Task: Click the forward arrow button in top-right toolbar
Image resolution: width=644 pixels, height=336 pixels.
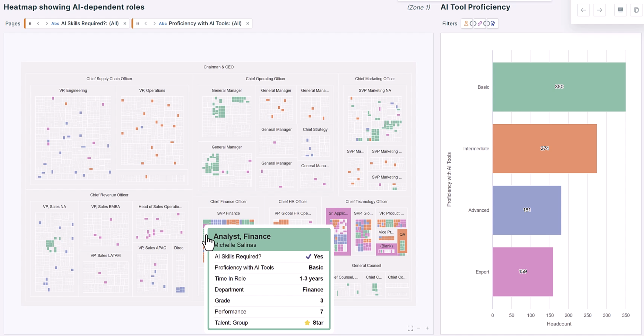Action: click(599, 10)
